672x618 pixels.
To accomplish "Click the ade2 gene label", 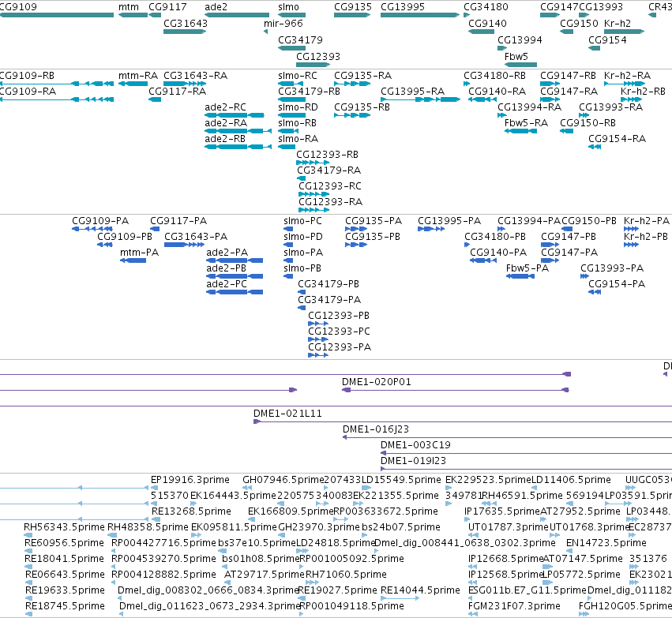I will 216,7.
